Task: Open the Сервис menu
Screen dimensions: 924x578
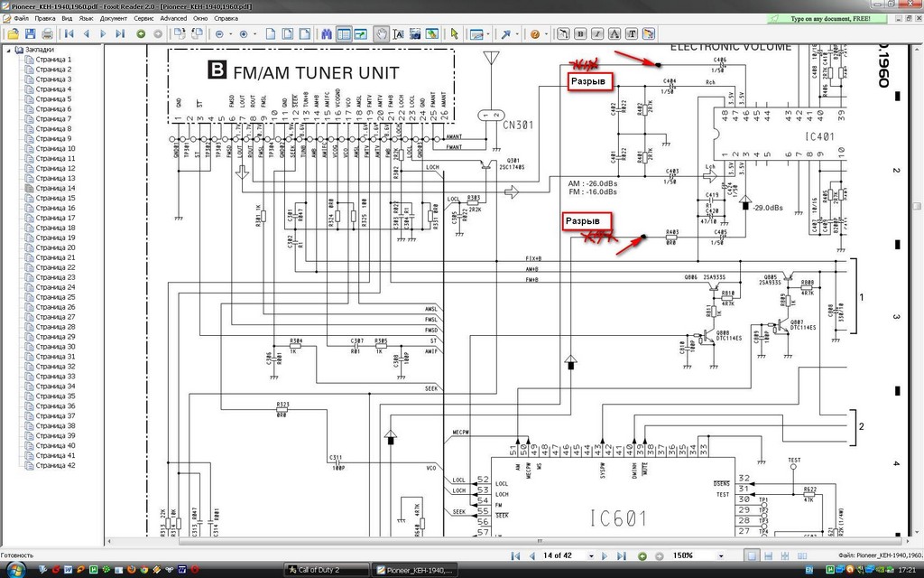Action: [143, 18]
